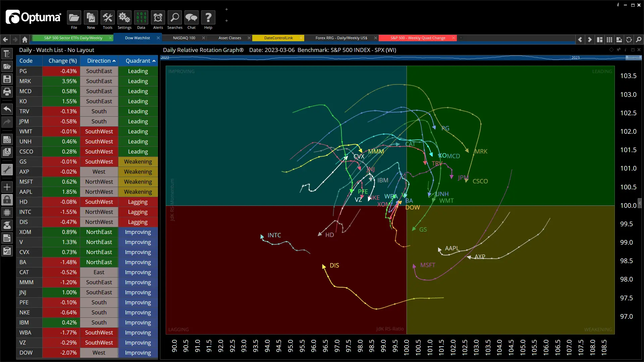Go to the Home page icon
This screenshot has width=644, height=362.
(x=25, y=40)
